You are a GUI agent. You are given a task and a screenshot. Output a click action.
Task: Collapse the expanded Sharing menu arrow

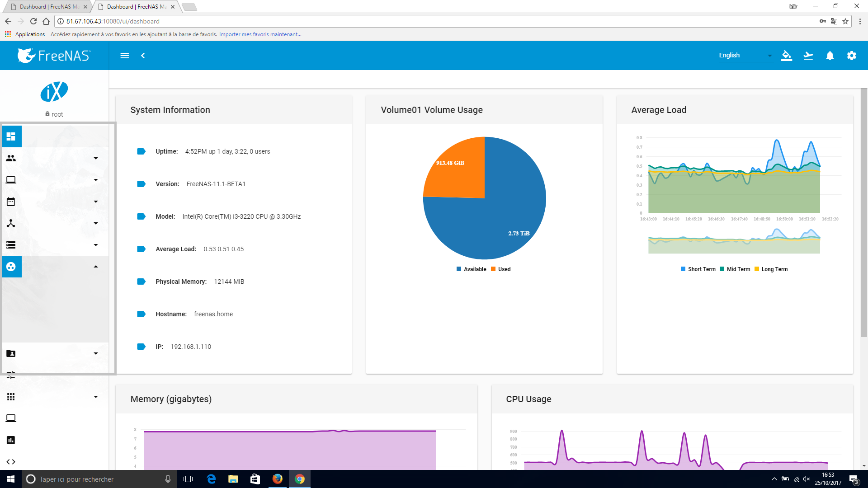(96, 267)
